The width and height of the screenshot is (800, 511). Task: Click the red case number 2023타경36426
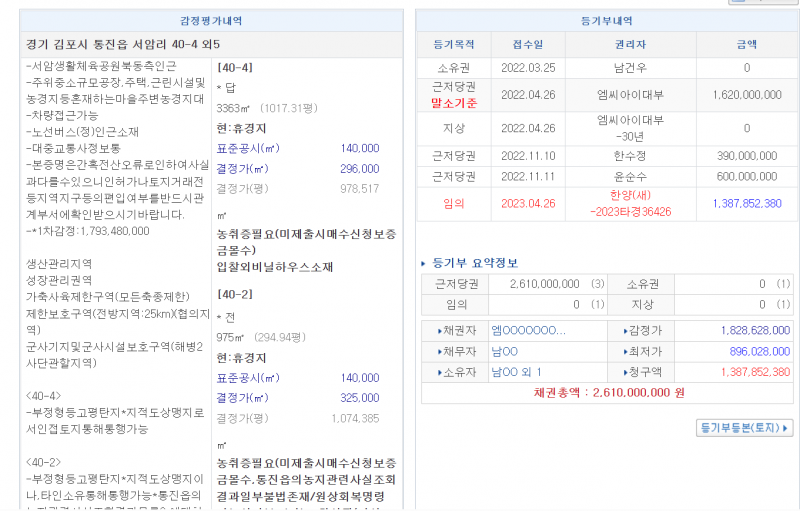631,212
